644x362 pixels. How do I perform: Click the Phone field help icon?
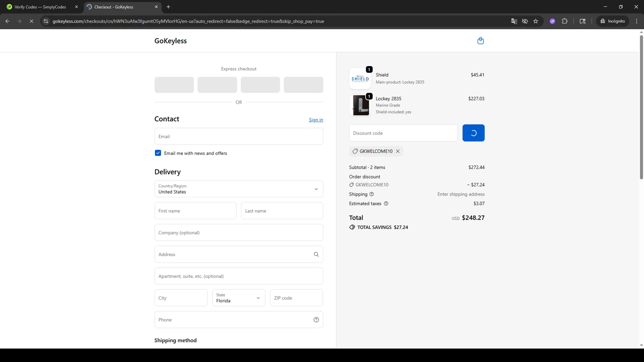(316, 320)
